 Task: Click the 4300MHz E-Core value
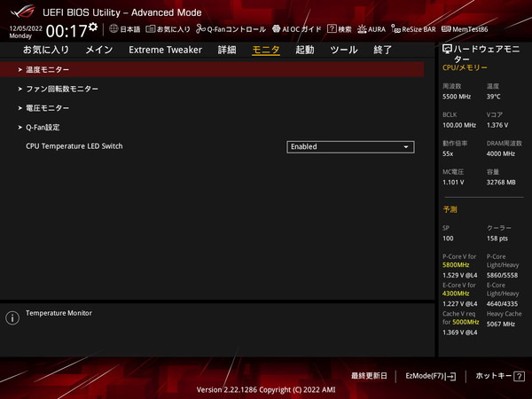tap(456, 293)
